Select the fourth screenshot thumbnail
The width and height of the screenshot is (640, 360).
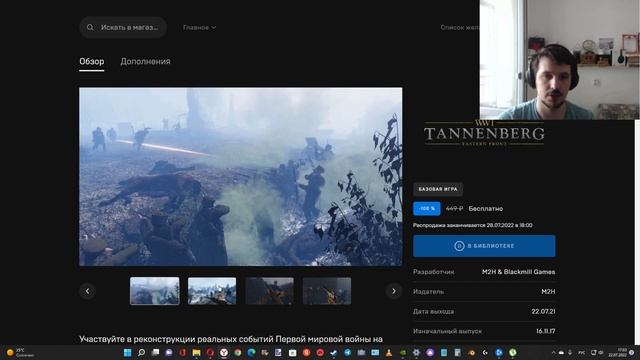[x=327, y=291]
